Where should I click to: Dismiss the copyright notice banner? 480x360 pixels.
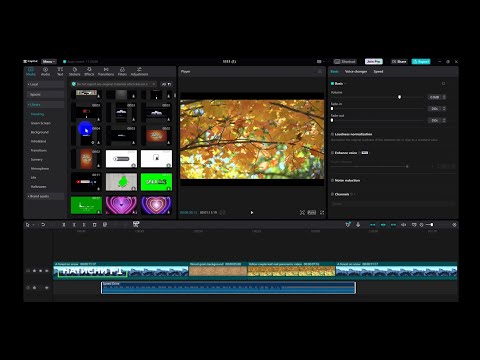[x=154, y=84]
